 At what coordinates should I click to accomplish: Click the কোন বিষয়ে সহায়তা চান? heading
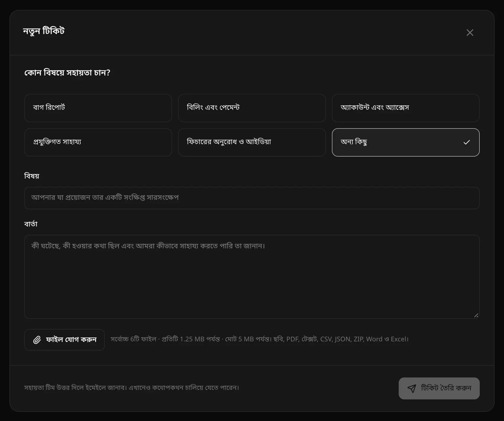click(x=67, y=73)
